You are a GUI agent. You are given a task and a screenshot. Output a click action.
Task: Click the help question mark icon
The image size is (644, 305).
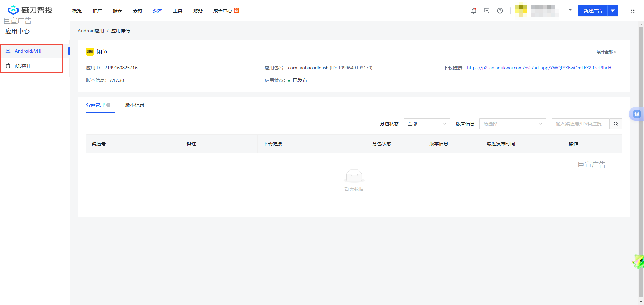click(x=500, y=11)
